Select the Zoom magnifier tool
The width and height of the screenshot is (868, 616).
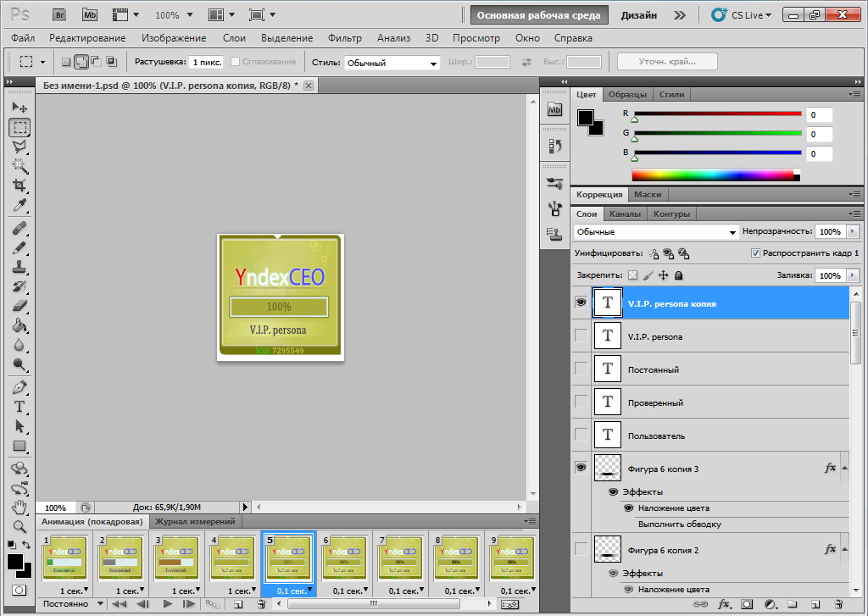pyautogui.click(x=19, y=525)
